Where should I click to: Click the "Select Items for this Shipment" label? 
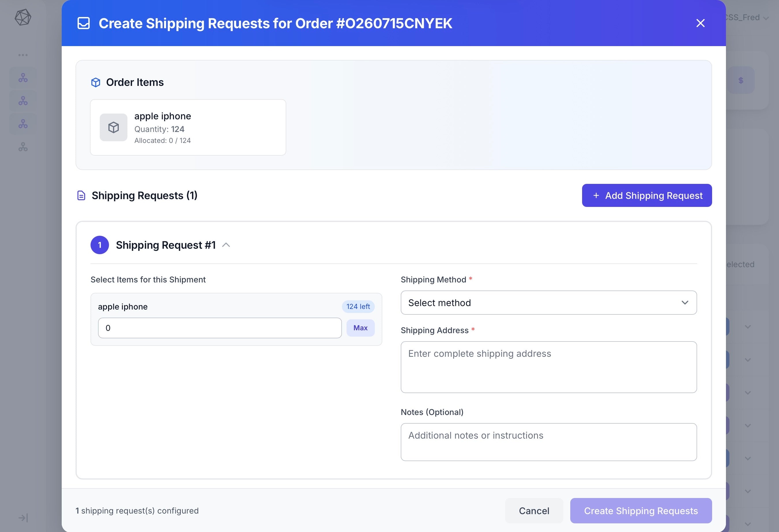point(148,279)
